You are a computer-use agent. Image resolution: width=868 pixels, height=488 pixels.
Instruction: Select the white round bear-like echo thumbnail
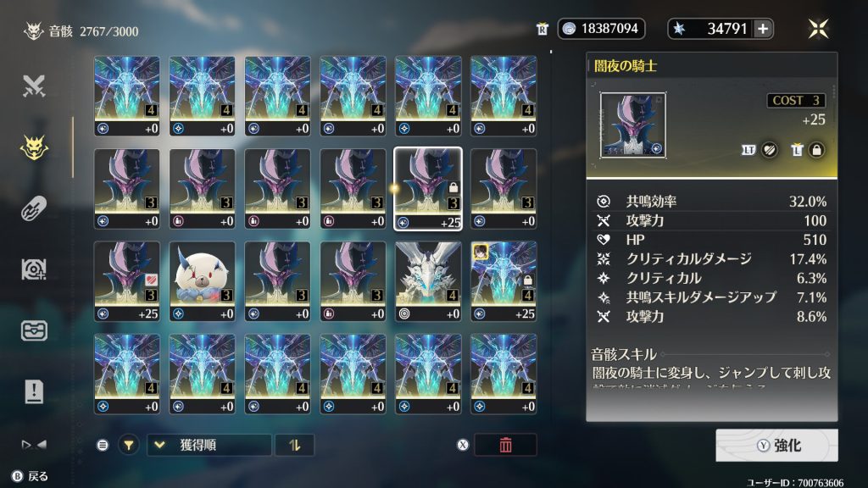202,281
